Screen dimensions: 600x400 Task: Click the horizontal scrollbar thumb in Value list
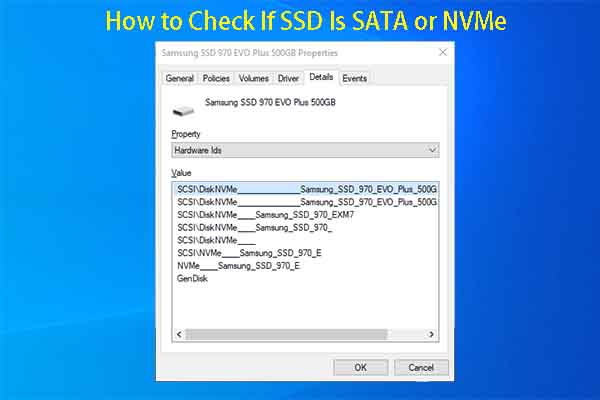pos(286,334)
